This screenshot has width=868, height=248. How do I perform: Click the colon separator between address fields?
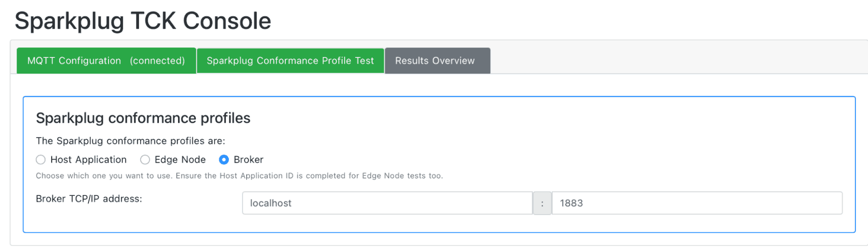point(542,203)
